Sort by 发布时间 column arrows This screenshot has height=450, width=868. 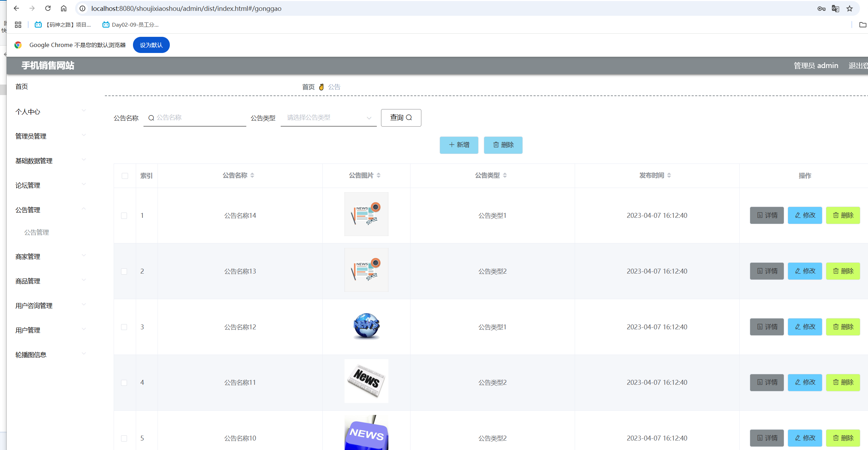(x=669, y=175)
